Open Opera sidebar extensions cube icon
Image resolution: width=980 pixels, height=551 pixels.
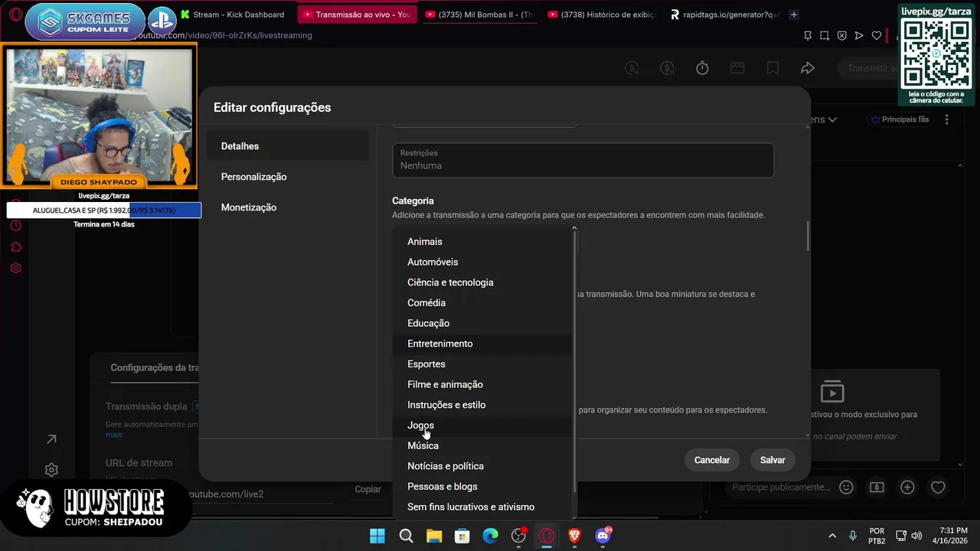tap(15, 247)
